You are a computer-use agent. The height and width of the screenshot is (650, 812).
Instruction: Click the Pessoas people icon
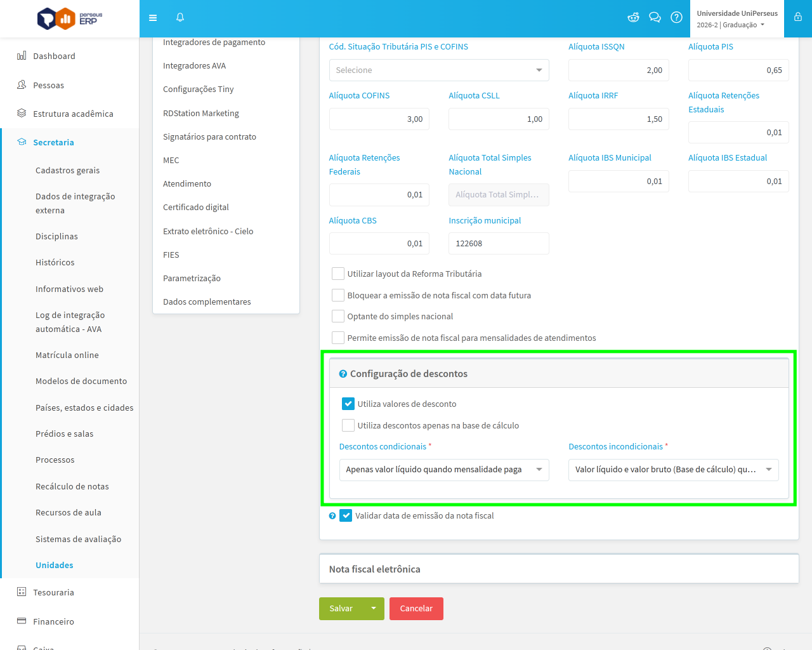pyautogui.click(x=22, y=85)
